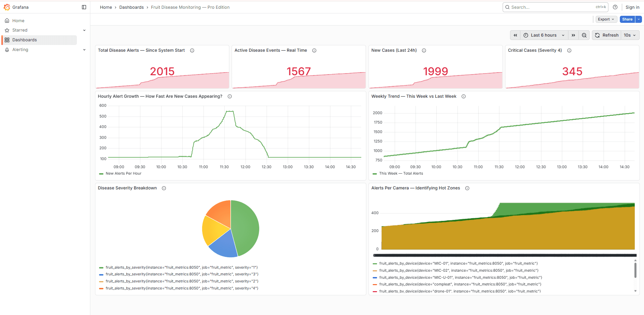Screen dimensions: 644x315
Task: Click the Grafana logo icon
Action: point(7,7)
